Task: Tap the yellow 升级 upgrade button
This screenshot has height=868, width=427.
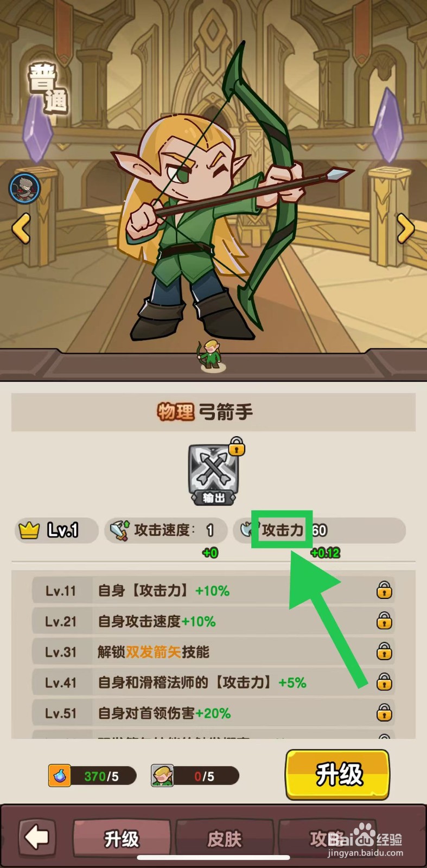Action: pos(337,775)
